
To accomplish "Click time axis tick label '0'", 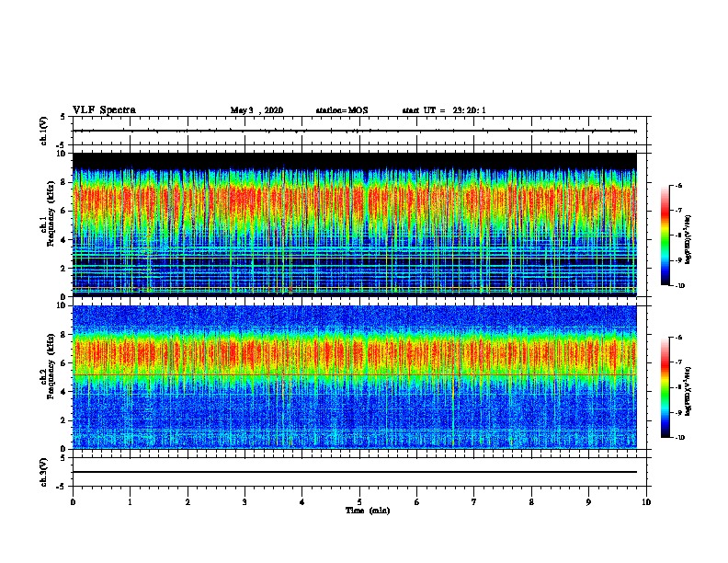I will tap(73, 501).
